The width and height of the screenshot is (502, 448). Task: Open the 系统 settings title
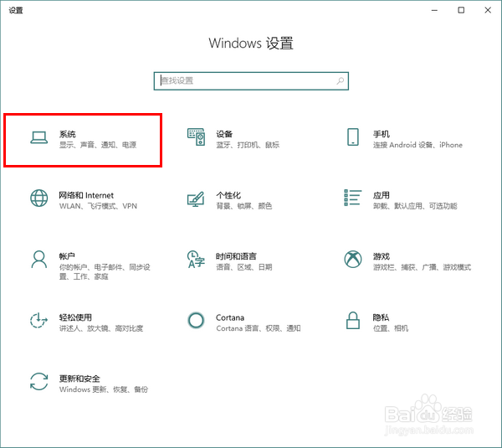click(67, 134)
